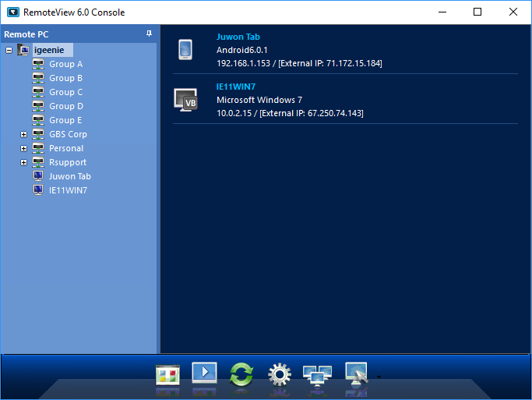Viewport: 532px width, 400px height.
Task: Expand the GBS Corp group
Action: (x=23, y=134)
